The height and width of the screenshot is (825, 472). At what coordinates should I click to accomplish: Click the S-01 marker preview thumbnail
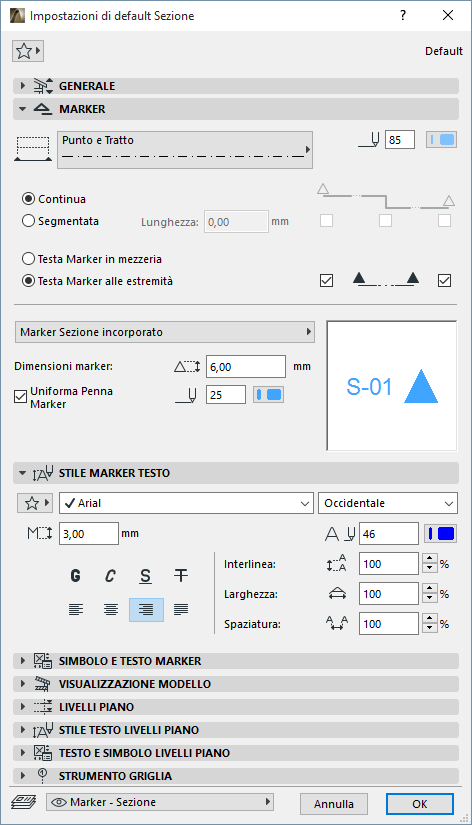pyautogui.click(x=392, y=386)
